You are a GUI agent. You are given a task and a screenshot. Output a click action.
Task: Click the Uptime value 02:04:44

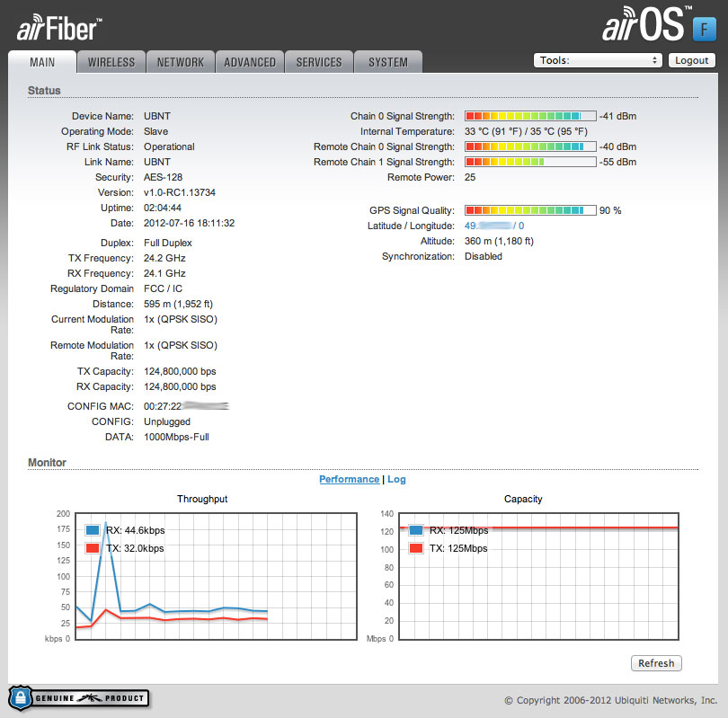(163, 208)
